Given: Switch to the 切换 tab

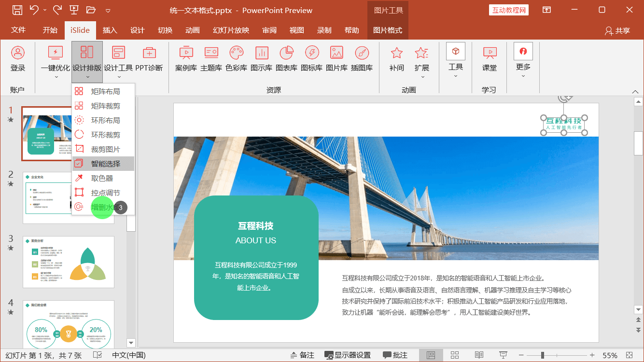Looking at the screenshot, I should [x=165, y=30].
